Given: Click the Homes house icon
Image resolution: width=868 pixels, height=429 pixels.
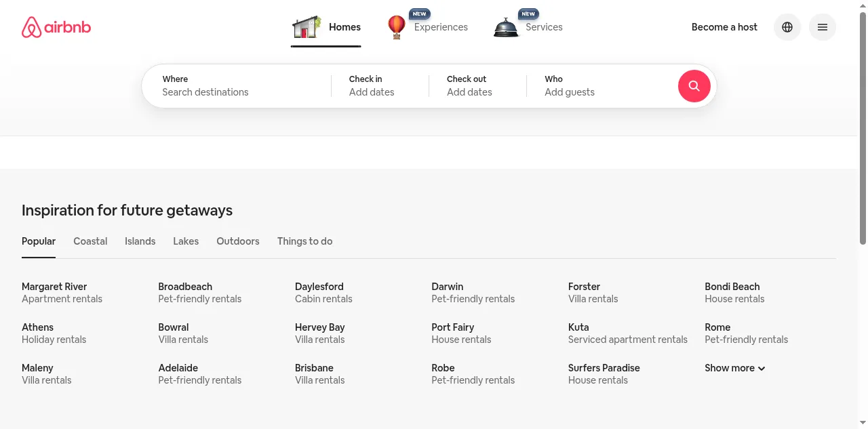Looking at the screenshot, I should point(306,27).
